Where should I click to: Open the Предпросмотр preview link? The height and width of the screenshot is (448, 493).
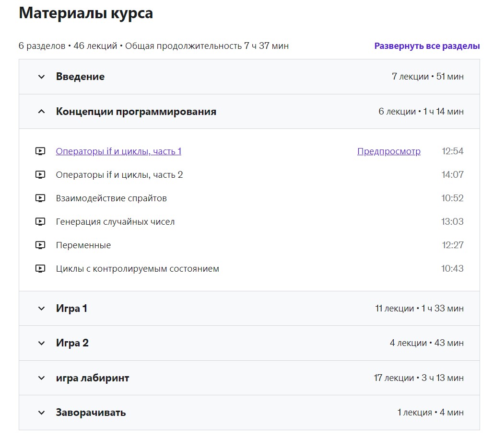pos(388,151)
